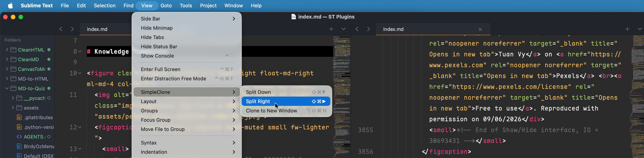Add new tab with right pane plus icon
This screenshot has height=158, width=644.
[x=627, y=29]
